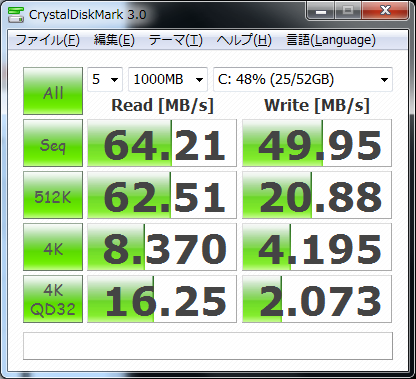The image size is (416, 379).
Task: Start the 512K benchmark test
Action: pos(53,195)
